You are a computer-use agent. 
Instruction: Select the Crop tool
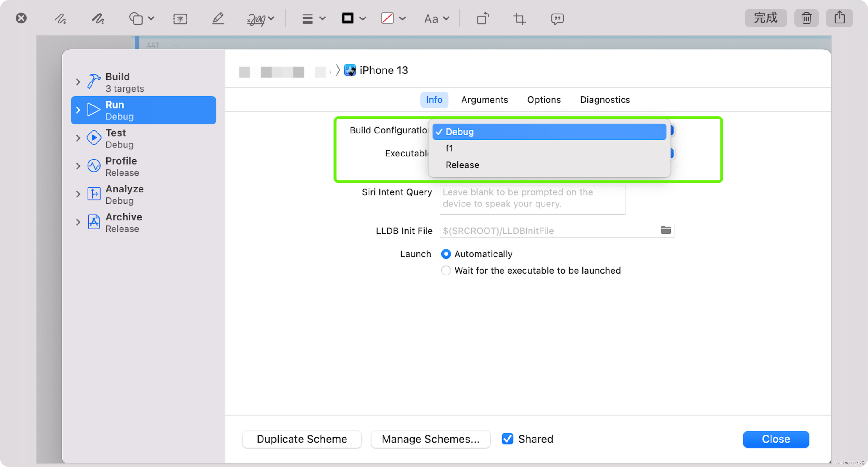click(x=519, y=18)
